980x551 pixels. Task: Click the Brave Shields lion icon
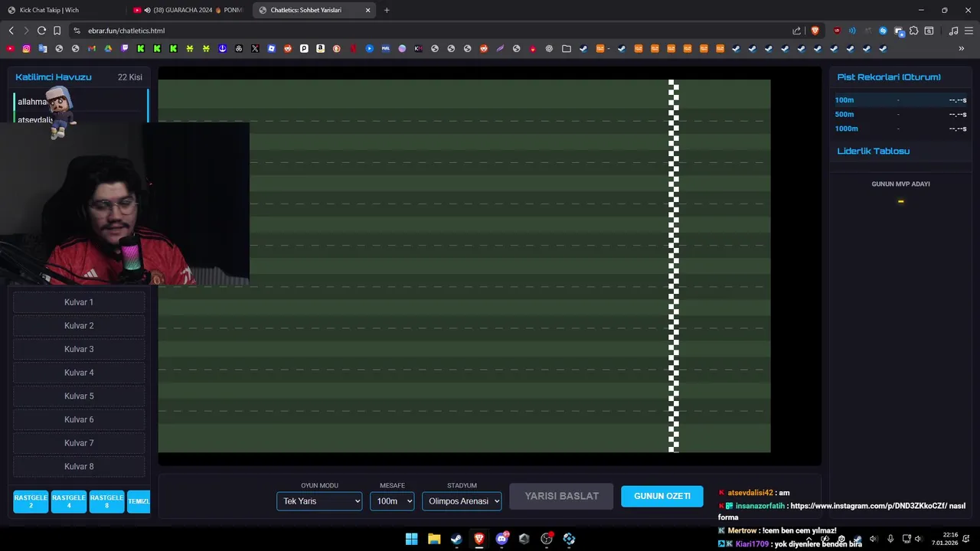815,31
